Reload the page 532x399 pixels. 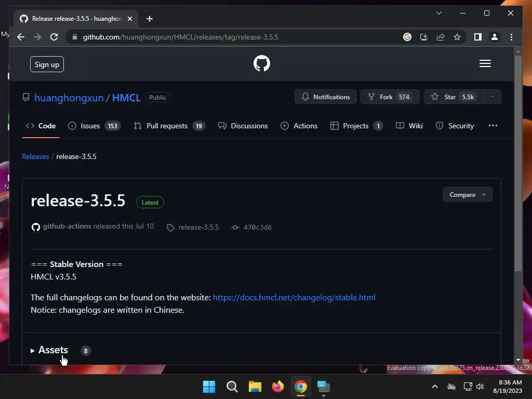tap(54, 37)
